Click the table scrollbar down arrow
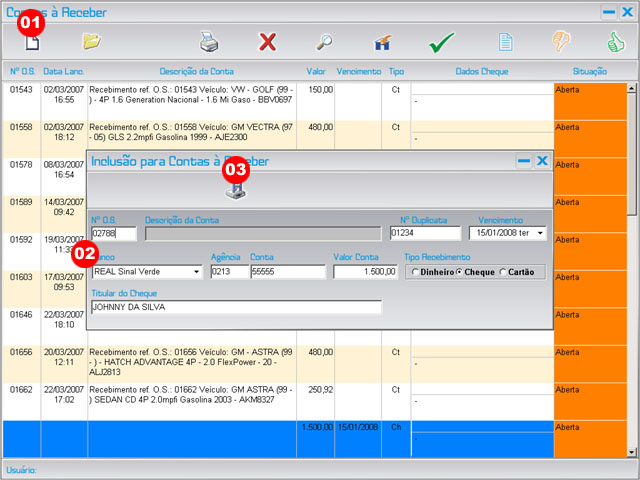640x480 pixels. pyautogui.click(x=631, y=452)
